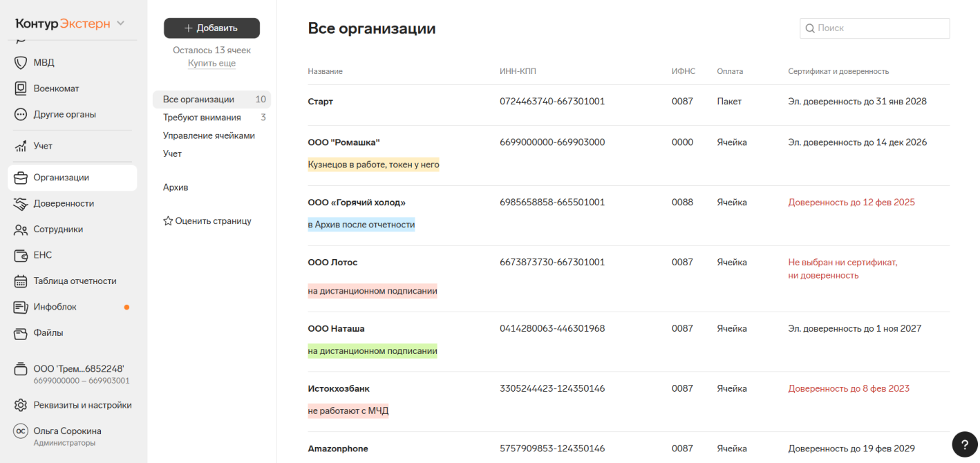Follow the Купить еще link

(x=211, y=64)
